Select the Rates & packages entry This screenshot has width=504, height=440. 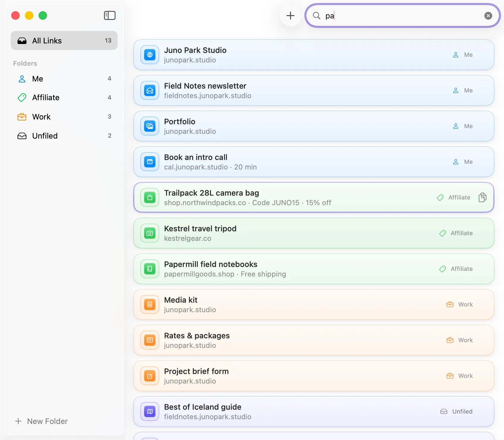pyautogui.click(x=314, y=340)
